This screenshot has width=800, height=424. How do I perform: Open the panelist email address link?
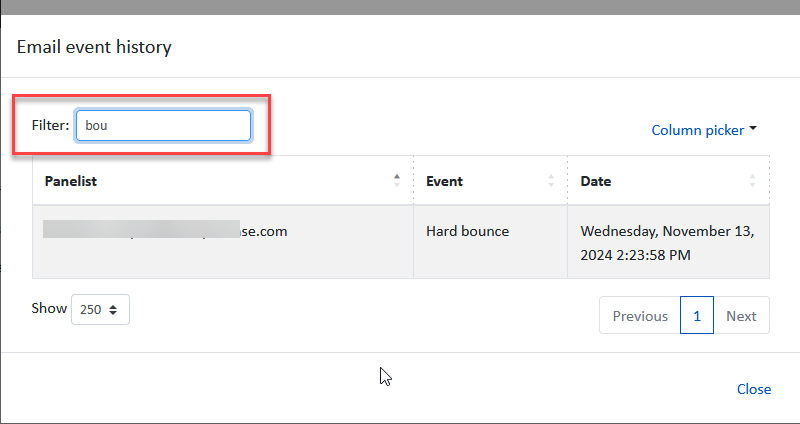(165, 231)
